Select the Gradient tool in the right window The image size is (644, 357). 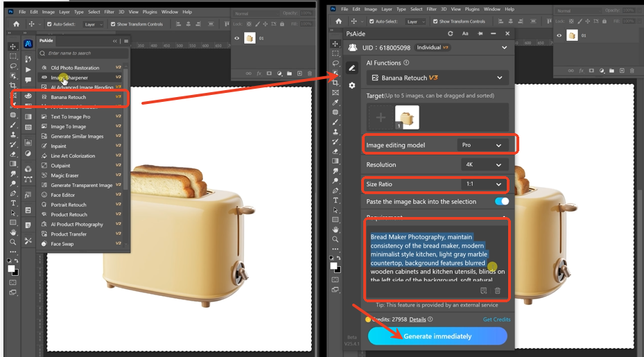[336, 161]
